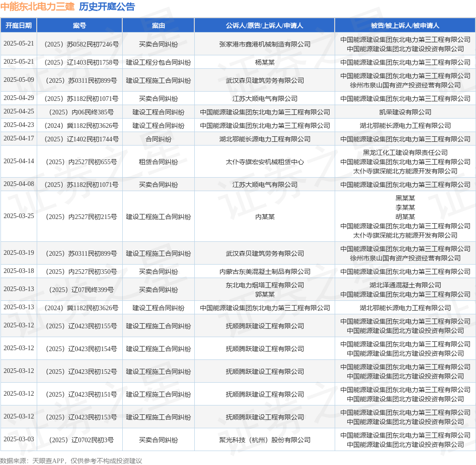The height and width of the screenshot is (465, 476).
Task: Click the date 2025-04-08
Action: point(19,184)
